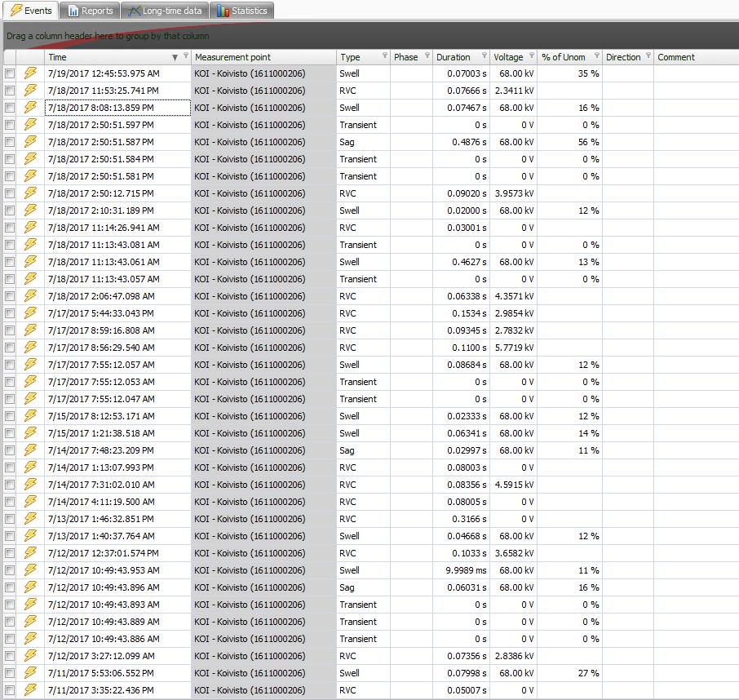Tick checkbox for 7/12/2017 10:49:43.896 AM row
This screenshot has width=739, height=700.
pyautogui.click(x=10, y=587)
